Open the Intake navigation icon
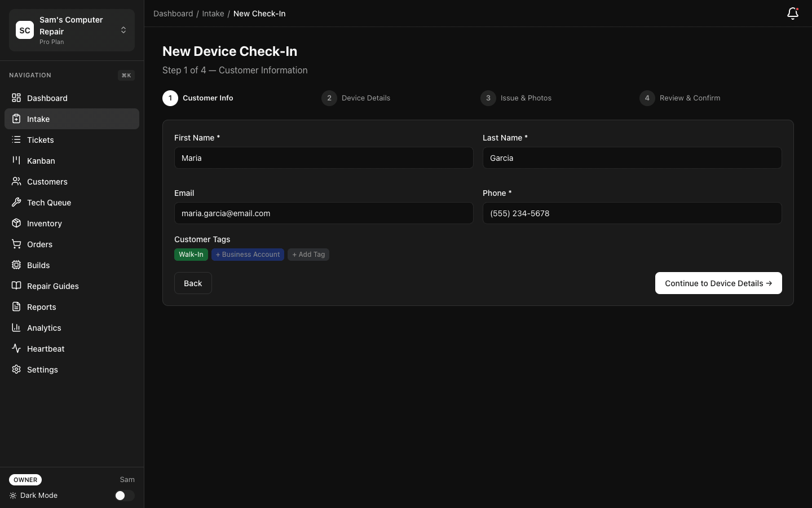This screenshot has height=508, width=812. pyautogui.click(x=16, y=119)
